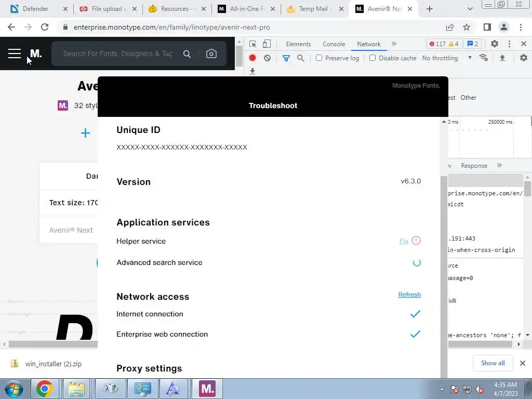Open visual search camera icon

(x=211, y=54)
